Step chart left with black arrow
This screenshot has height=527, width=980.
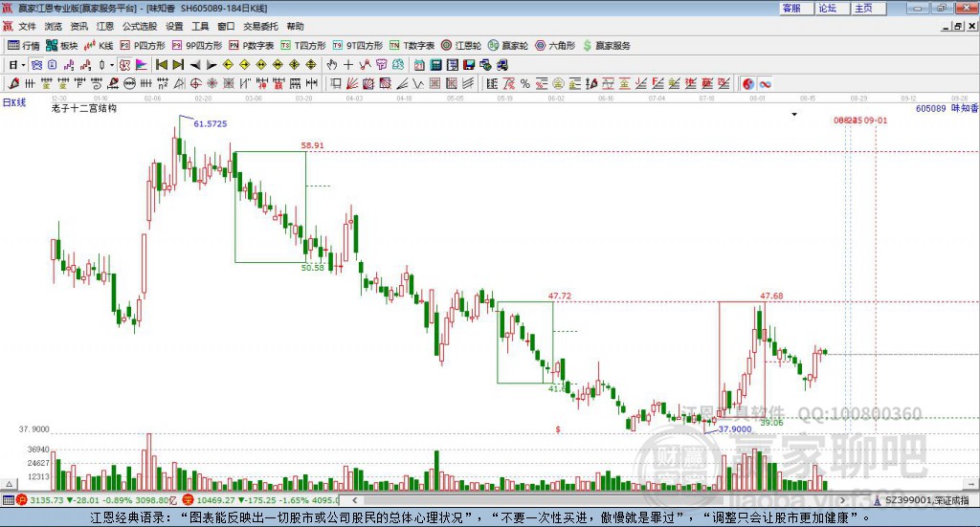(195, 65)
